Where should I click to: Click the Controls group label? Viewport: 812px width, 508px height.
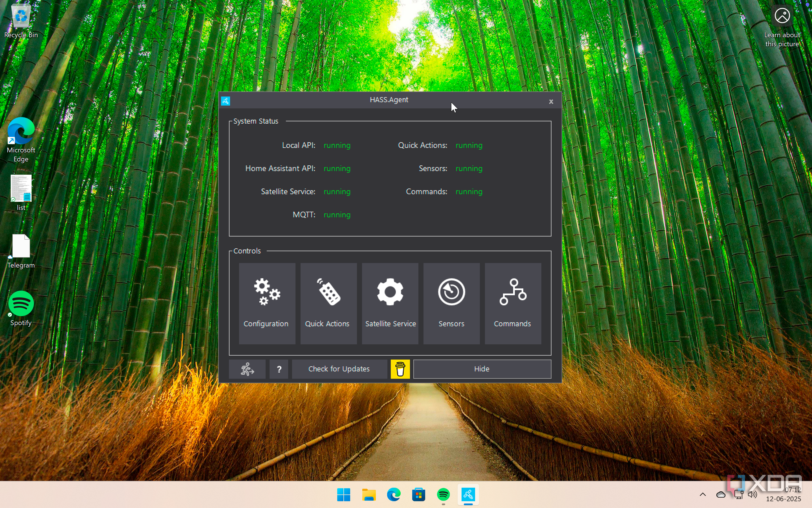point(247,251)
